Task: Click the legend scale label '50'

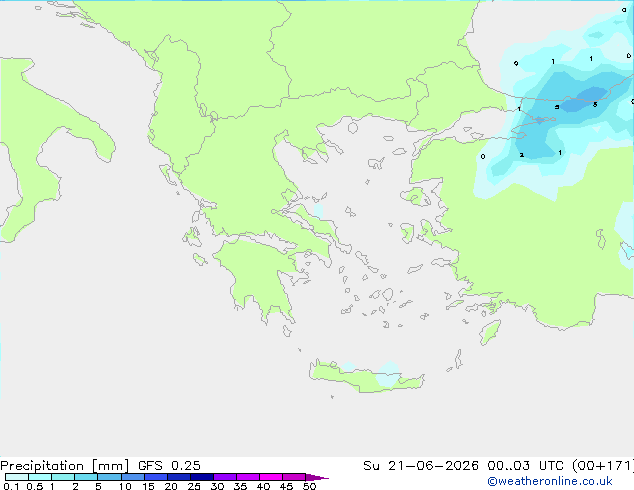Action: pos(309,486)
